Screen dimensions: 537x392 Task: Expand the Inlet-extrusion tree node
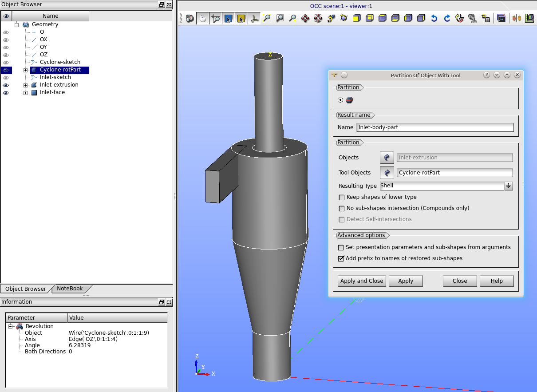26,85
